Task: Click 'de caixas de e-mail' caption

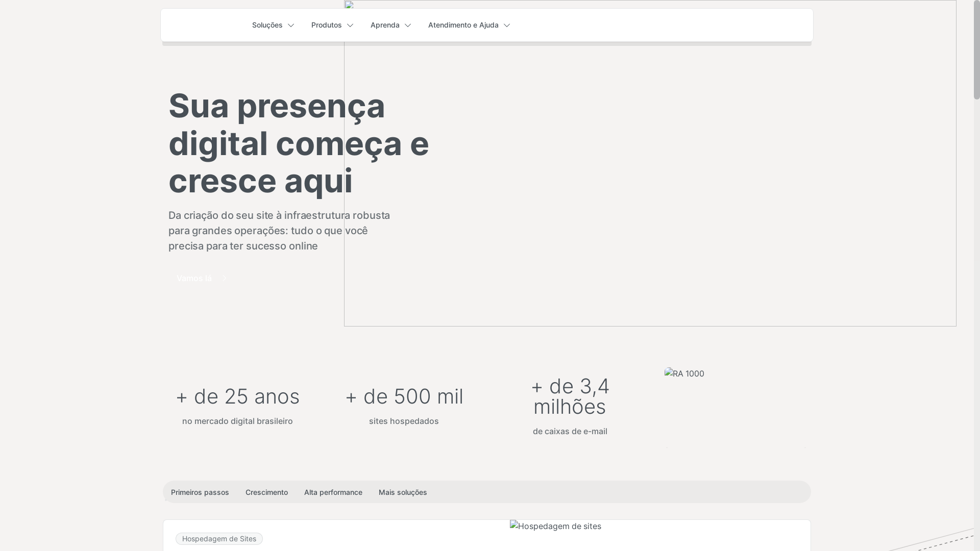Action: 570,431
